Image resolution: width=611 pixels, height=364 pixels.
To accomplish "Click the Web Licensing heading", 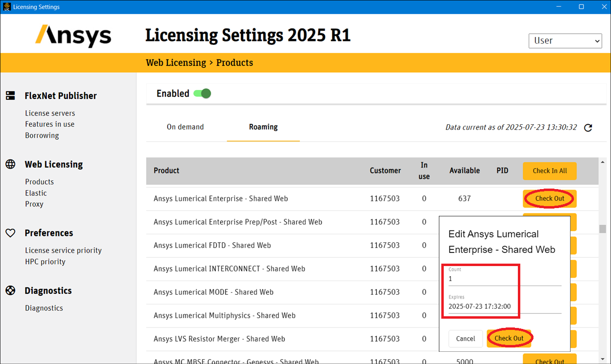I will click(54, 164).
